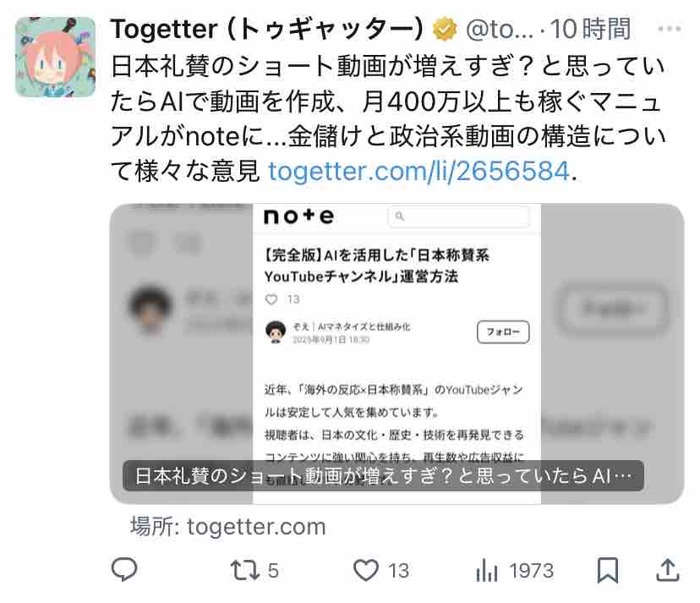Click the Togetter (トゥギャッター) display name

tap(267, 30)
